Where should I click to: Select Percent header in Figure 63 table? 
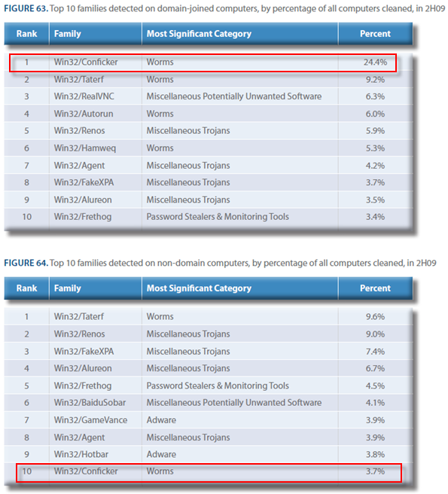click(x=375, y=34)
